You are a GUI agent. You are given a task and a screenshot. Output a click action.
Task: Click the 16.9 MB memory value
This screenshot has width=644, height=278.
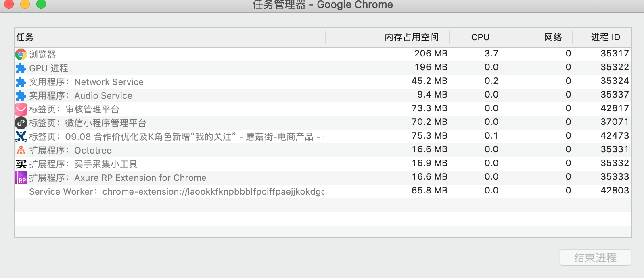[x=429, y=163]
